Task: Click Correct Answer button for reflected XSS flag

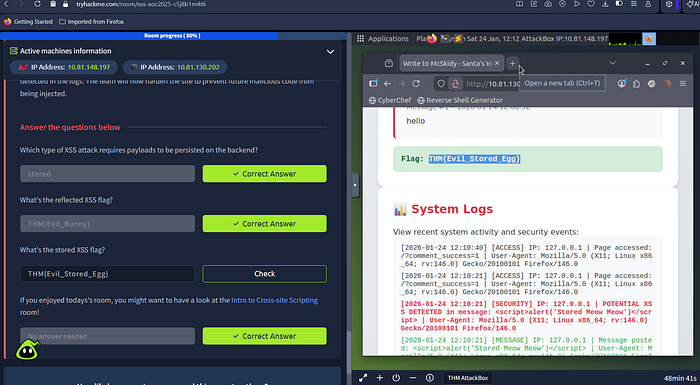Action: (265, 224)
